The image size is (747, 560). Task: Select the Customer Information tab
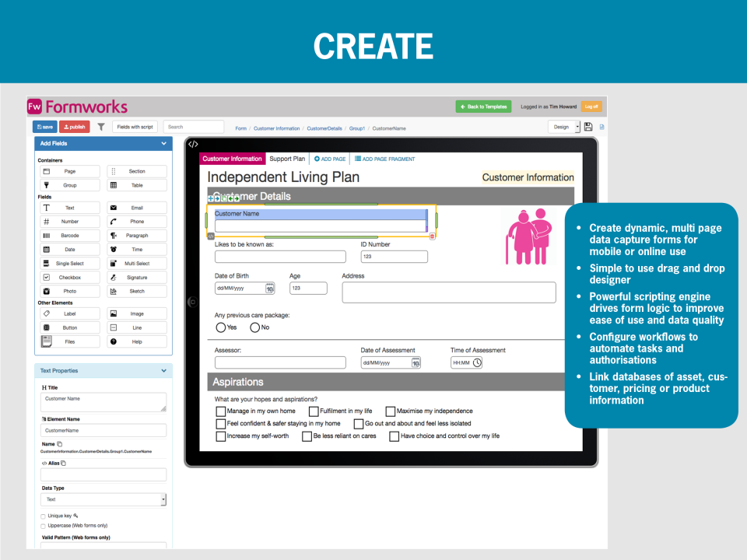point(232,158)
